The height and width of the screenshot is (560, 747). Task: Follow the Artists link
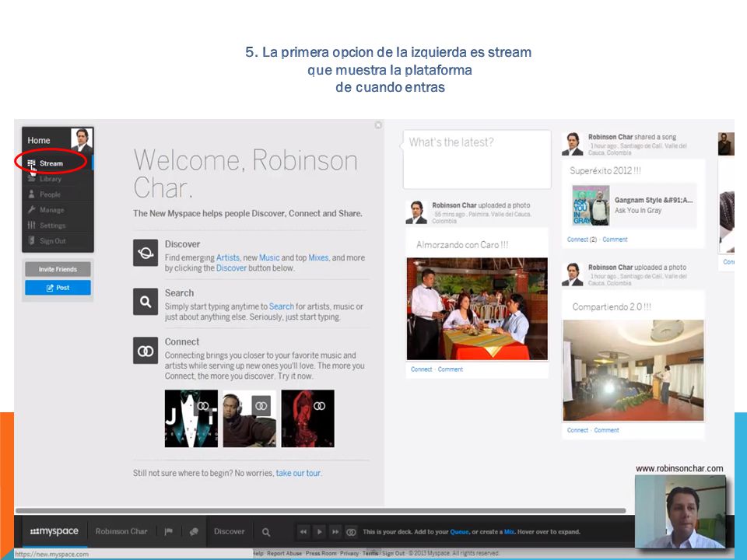[228, 257]
